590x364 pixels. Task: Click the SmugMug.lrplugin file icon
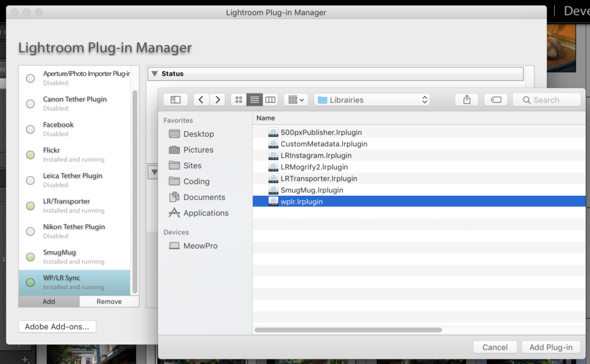(273, 190)
